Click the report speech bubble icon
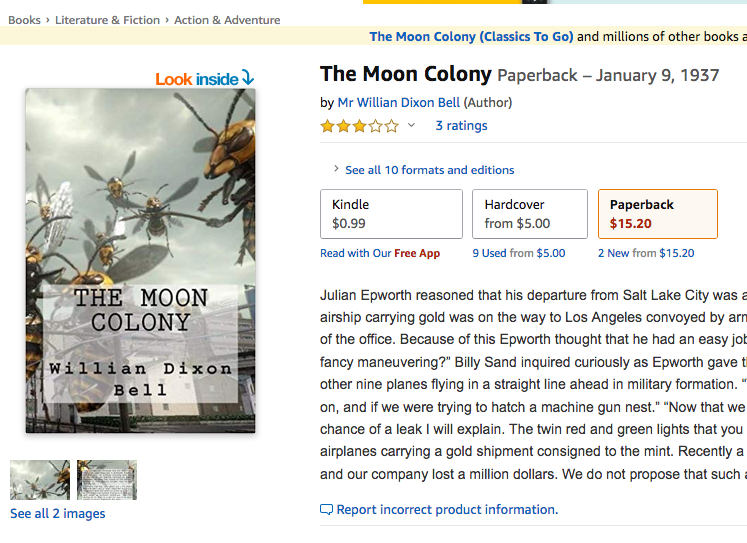The image size is (747, 543). tap(326, 510)
